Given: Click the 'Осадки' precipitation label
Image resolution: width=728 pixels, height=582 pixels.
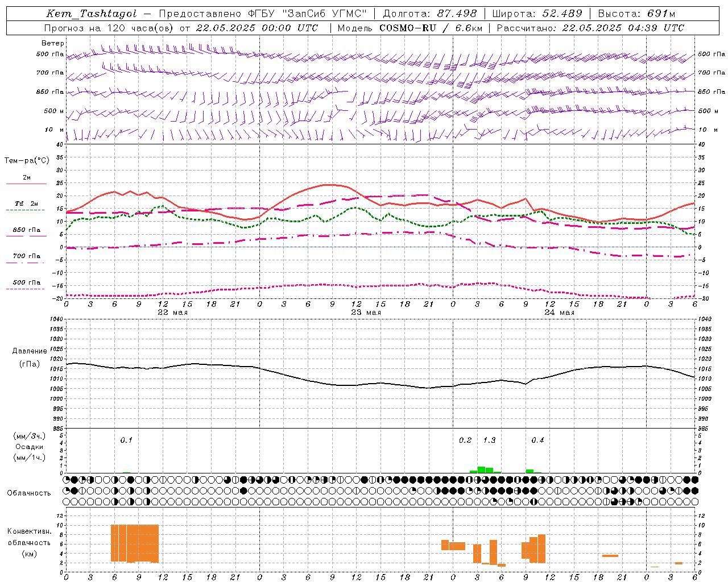Looking at the screenshot, I should click(30, 447).
